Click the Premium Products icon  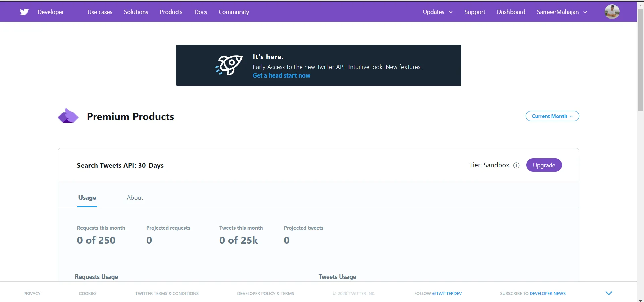[x=68, y=115]
